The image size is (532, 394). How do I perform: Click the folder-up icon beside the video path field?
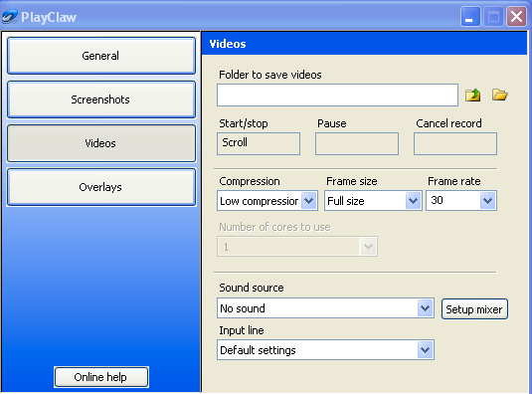coord(472,95)
